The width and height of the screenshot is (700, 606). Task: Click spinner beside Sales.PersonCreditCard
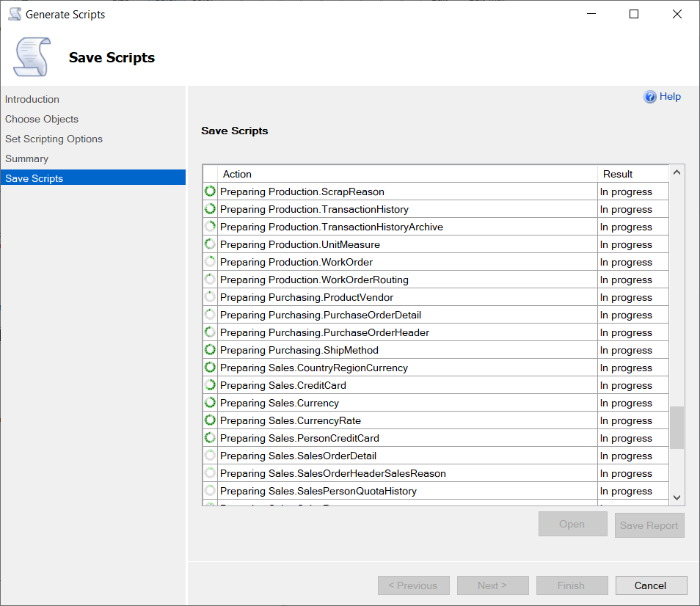pos(210,438)
